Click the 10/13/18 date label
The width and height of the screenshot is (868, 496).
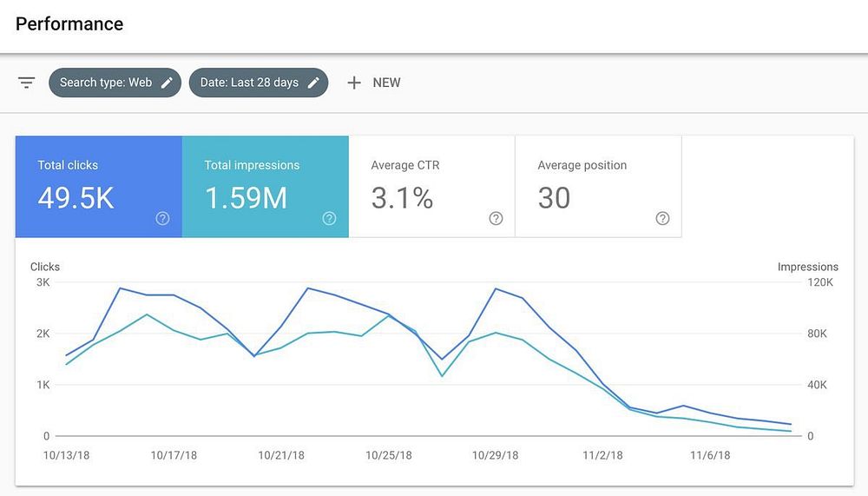[x=67, y=455]
